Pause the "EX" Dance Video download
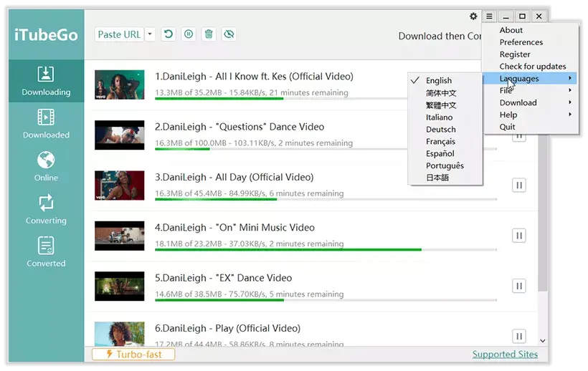Screen dimensions: 588x371 (519, 286)
